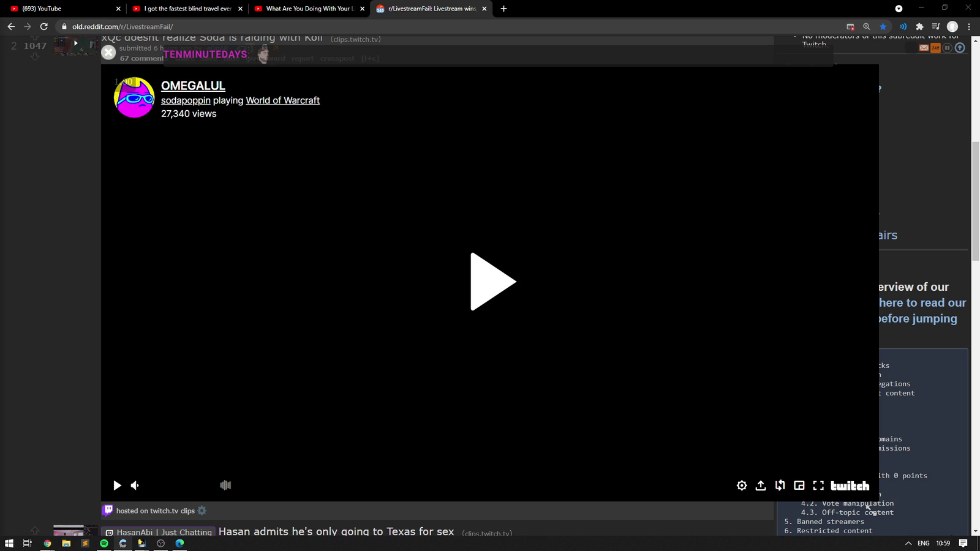The width and height of the screenshot is (980, 551).
Task: Click the scroll-to-top arrow circle icon
Action: coord(960,48)
